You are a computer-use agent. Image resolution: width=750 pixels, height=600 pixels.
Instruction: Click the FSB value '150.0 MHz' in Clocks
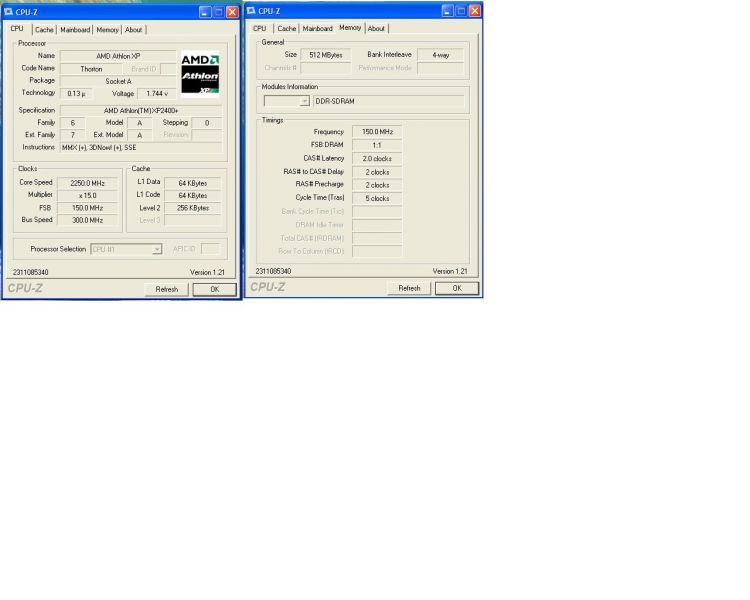pos(87,208)
